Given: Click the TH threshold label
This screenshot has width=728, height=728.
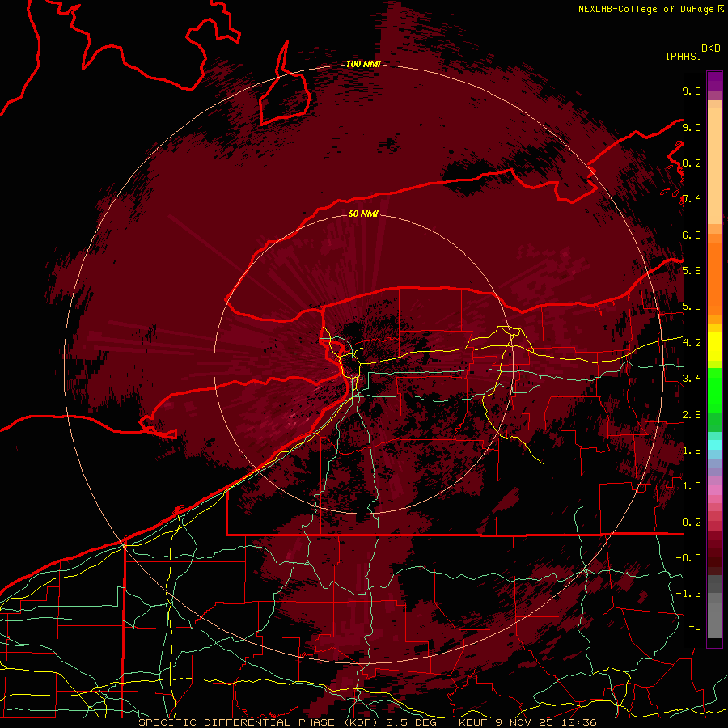Looking at the screenshot, I should click(x=695, y=629).
